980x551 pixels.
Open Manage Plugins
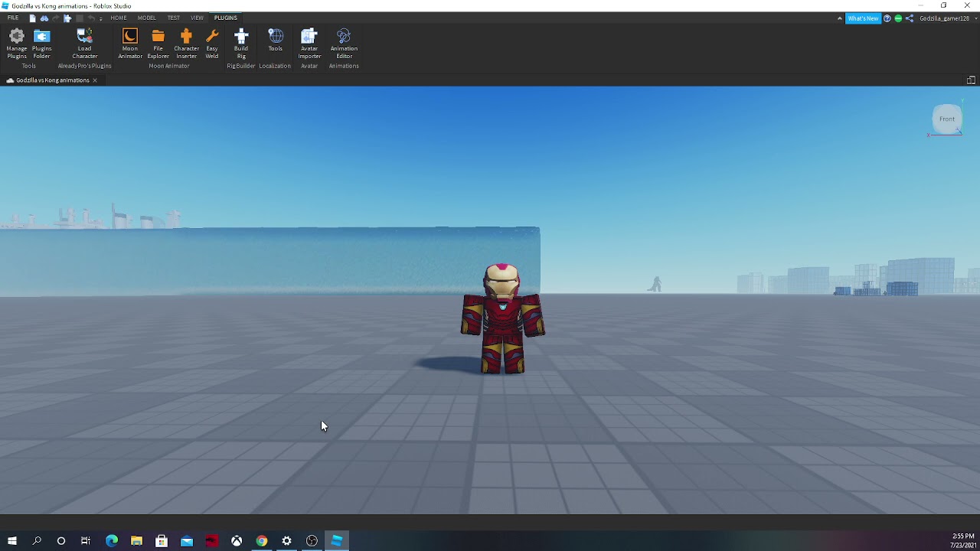16,44
